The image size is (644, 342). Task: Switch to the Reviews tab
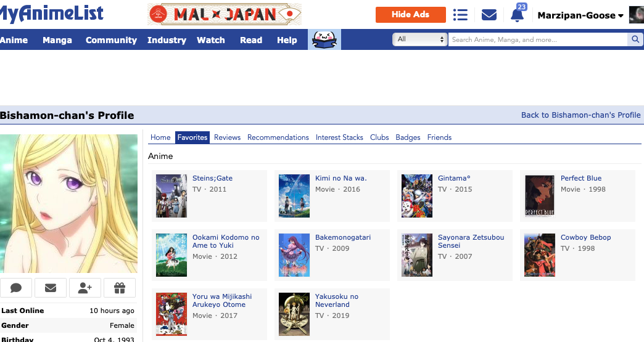coord(227,137)
